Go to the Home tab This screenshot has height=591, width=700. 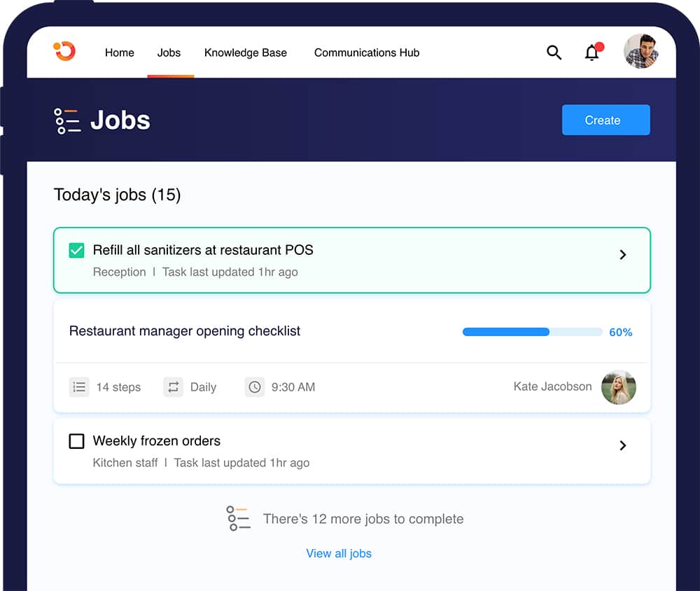[120, 53]
